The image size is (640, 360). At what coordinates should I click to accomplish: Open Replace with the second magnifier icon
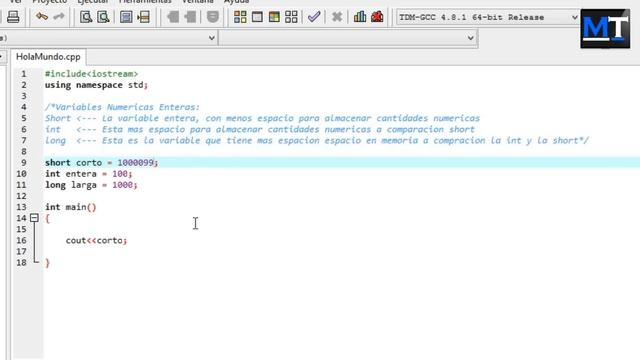[x=103, y=17]
